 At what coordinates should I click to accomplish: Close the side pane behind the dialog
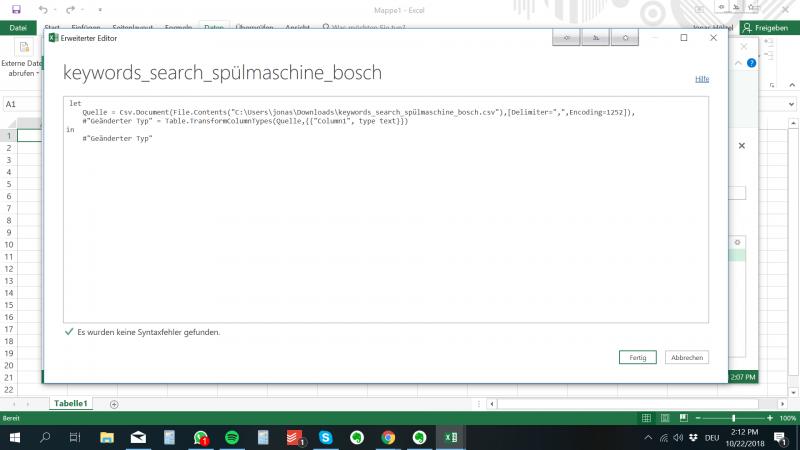click(x=742, y=145)
